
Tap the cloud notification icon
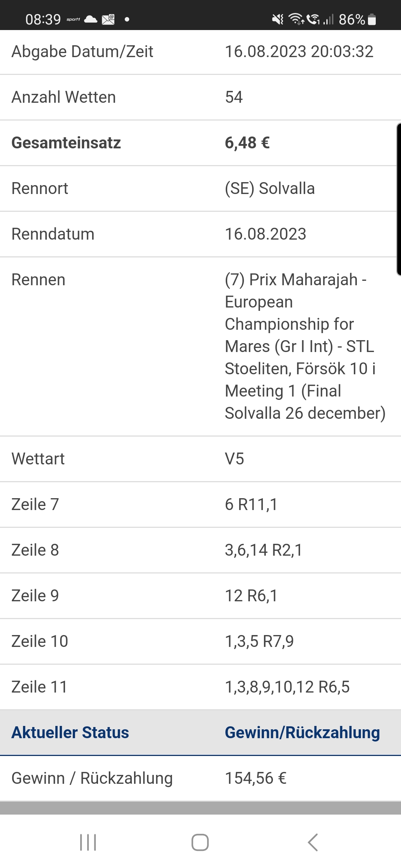(91, 19)
